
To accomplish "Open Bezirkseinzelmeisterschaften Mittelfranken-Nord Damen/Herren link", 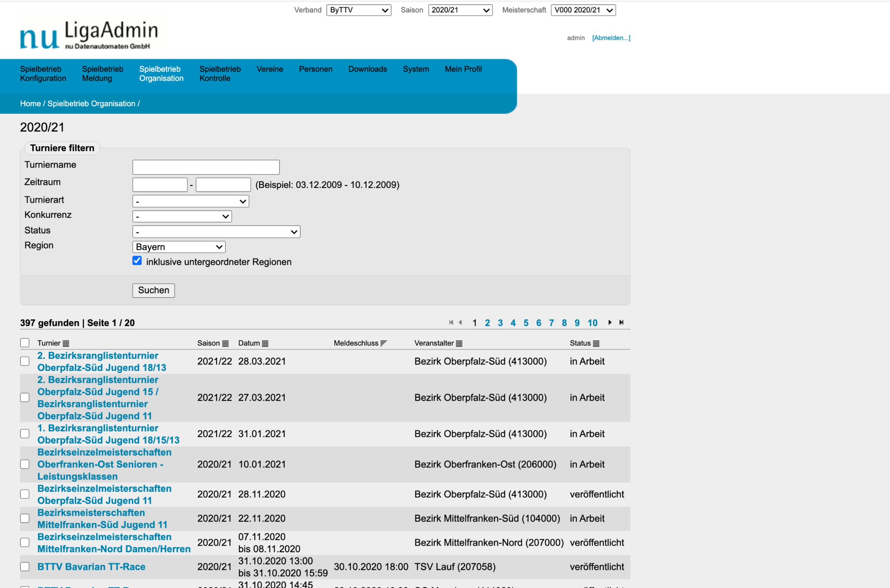I will click(x=114, y=542).
